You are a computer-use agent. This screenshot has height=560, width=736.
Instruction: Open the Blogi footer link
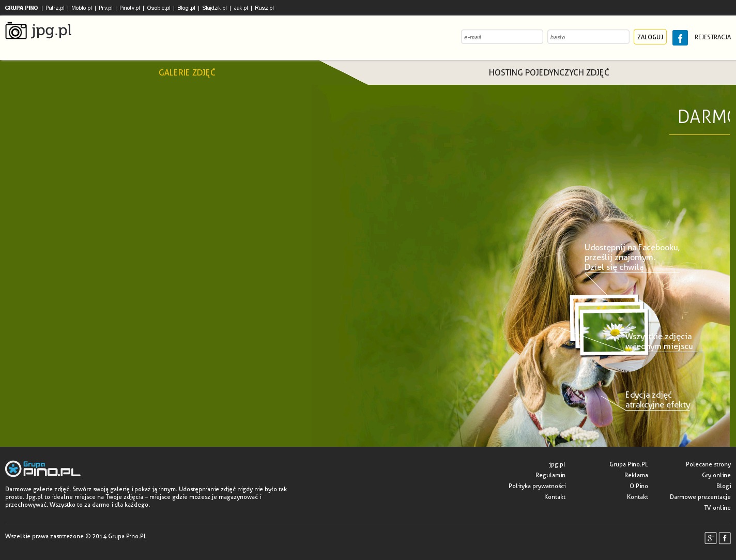724,486
